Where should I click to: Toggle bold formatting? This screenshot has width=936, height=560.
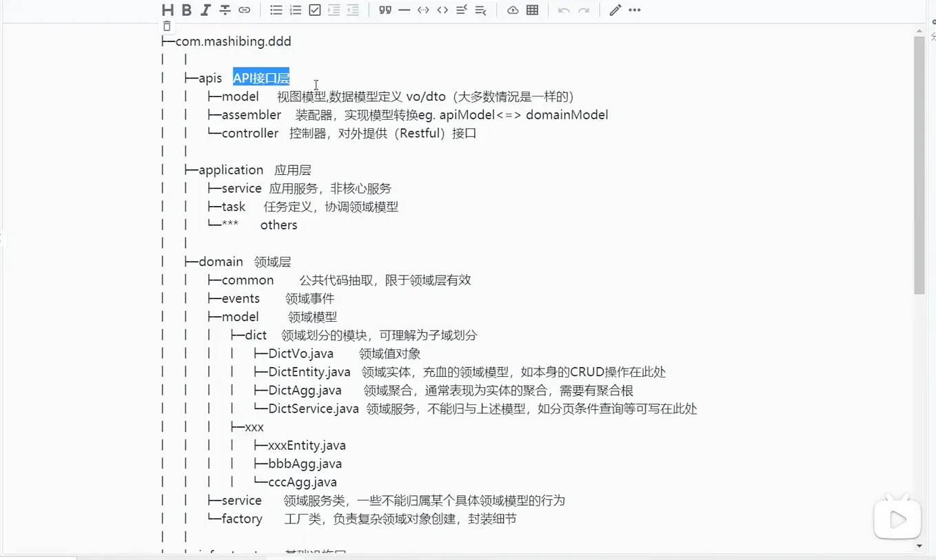187,10
